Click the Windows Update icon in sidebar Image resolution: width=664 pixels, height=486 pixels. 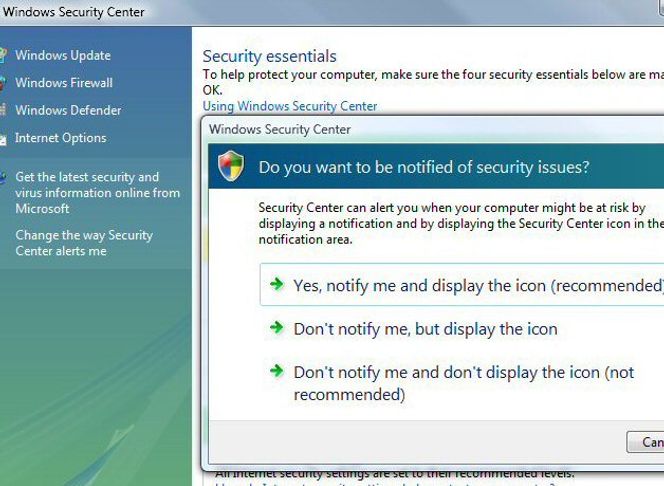pyautogui.click(x=3, y=55)
